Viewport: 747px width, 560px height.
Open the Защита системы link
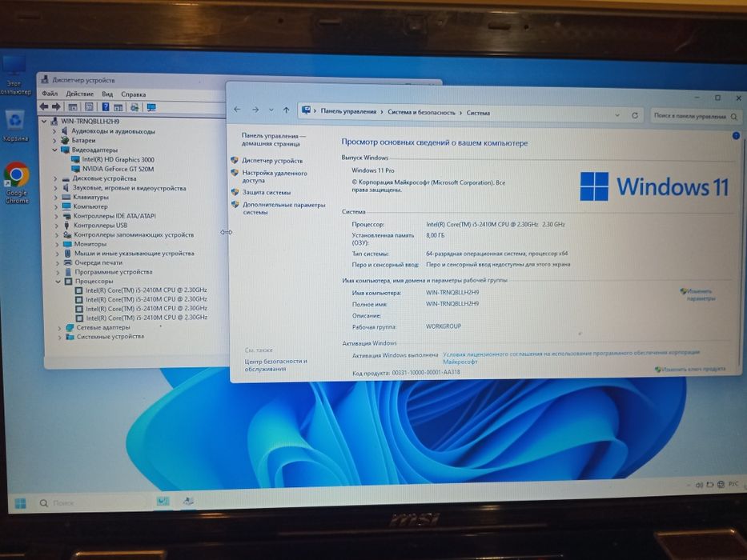pos(267,192)
